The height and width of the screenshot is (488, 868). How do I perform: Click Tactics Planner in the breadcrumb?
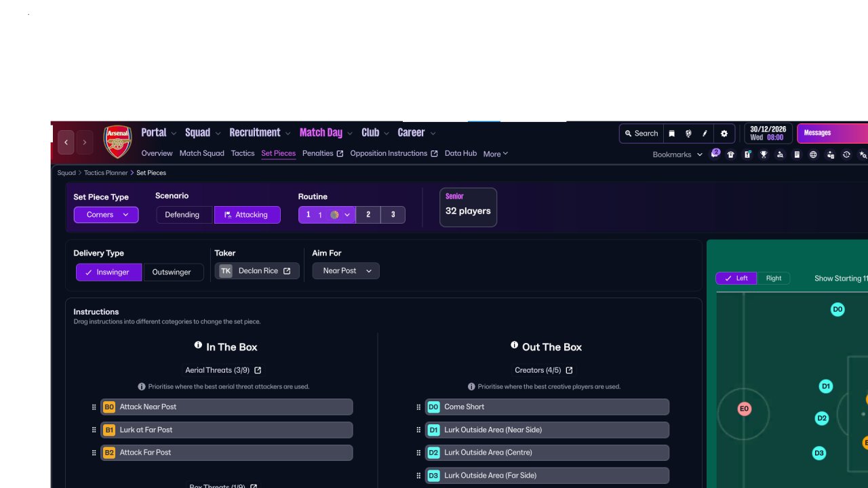pyautogui.click(x=106, y=173)
